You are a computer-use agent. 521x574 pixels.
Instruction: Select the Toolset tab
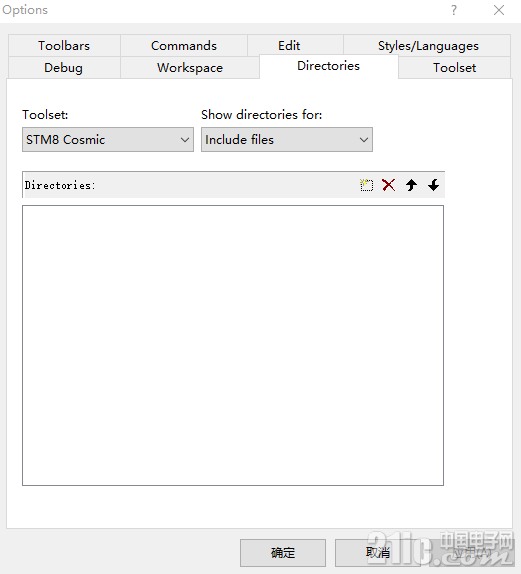coord(454,68)
